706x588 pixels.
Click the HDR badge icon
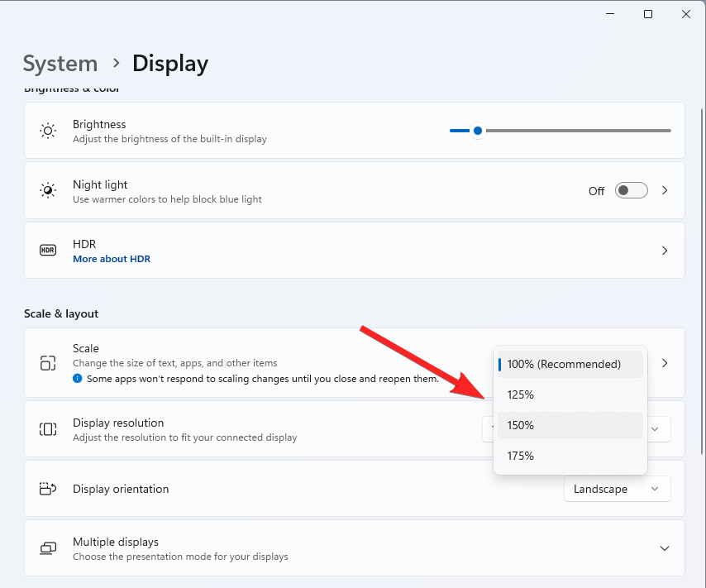(48, 251)
